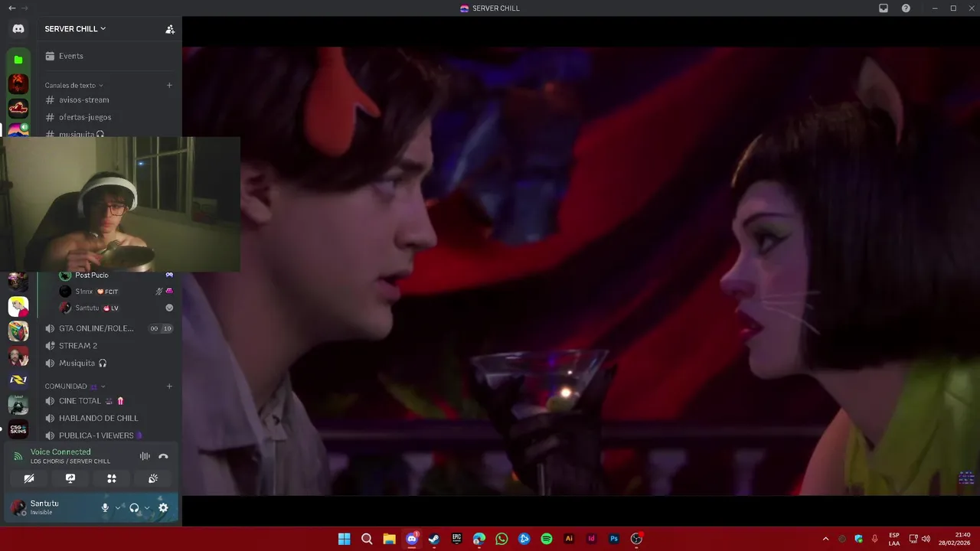Viewport: 980px width, 551px height.
Task: Join PUBLICA-1 VIEWERS voice channel
Action: click(x=109, y=435)
